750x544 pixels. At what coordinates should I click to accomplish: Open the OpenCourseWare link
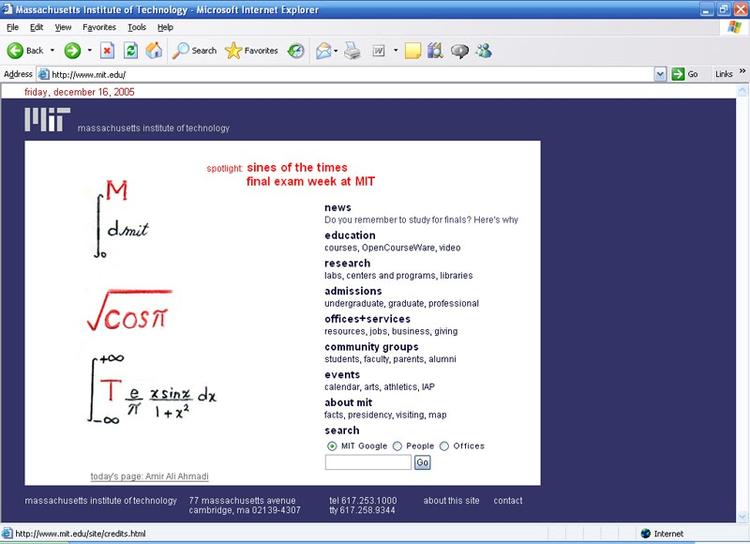(x=398, y=248)
